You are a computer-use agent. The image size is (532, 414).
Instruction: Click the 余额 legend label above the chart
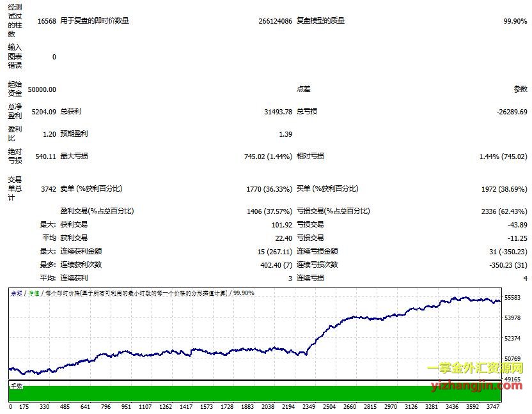16,293
